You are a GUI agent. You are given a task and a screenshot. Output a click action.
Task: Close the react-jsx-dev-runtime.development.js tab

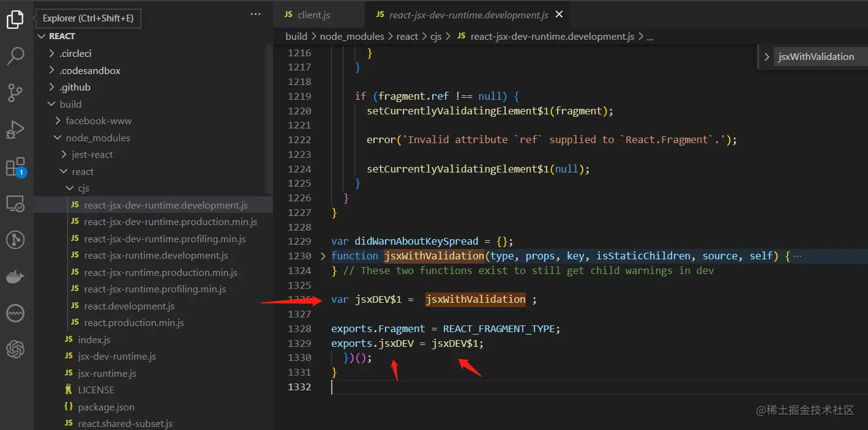558,15
